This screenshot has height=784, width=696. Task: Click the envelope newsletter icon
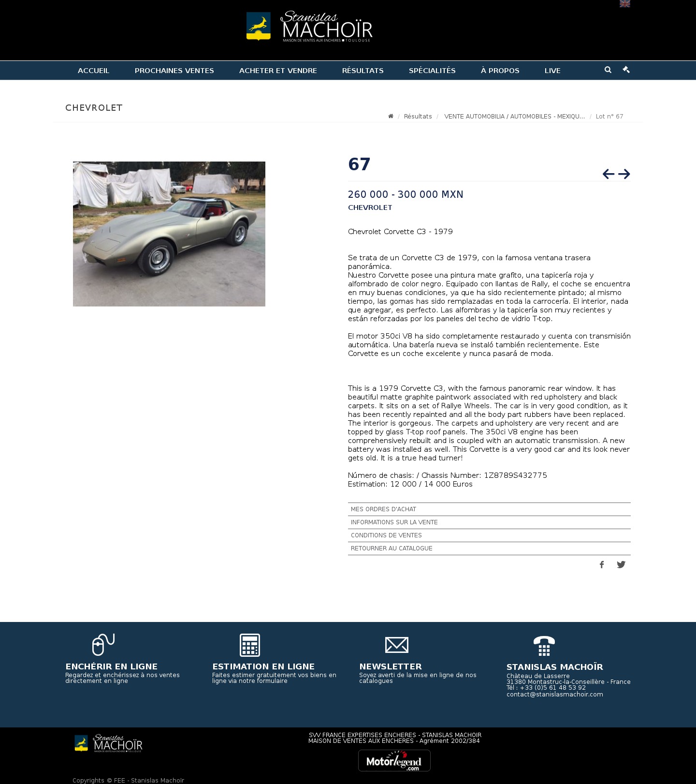397,645
